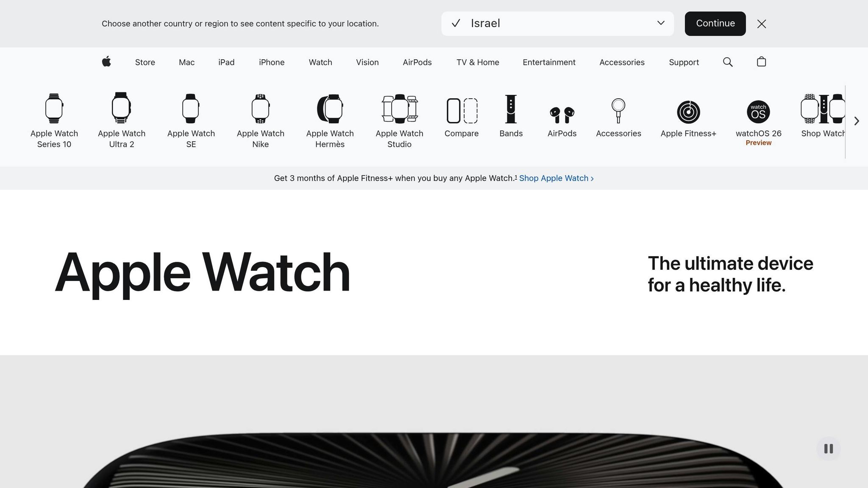Open the search magnifier icon
Screen dimensions: 868x488
(x=728, y=62)
